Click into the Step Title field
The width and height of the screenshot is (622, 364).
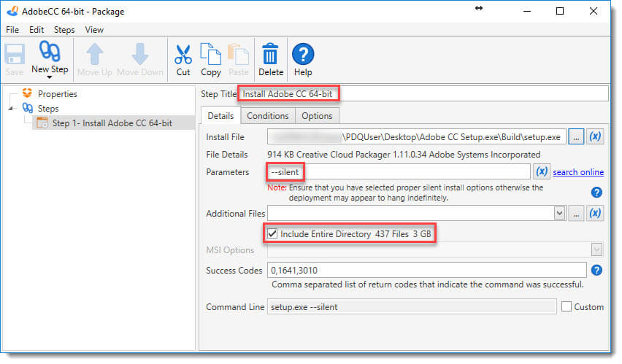click(x=423, y=94)
